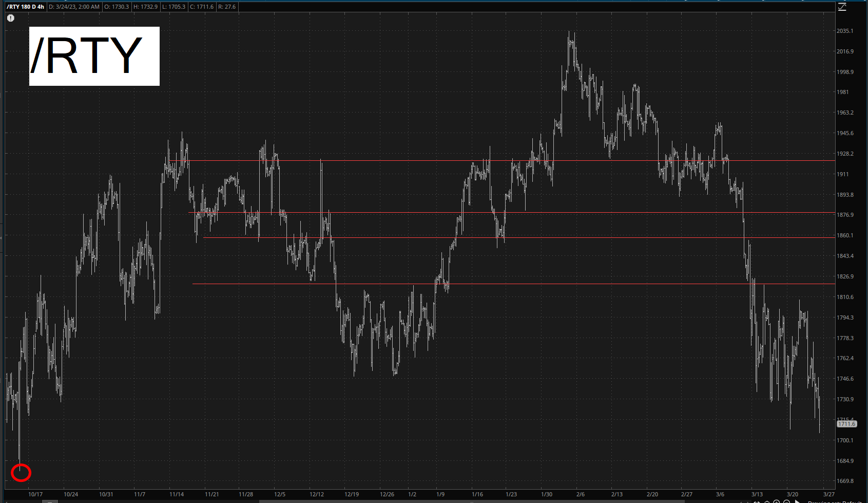
Task: Click the white /RTY text label box
Action: pyautogui.click(x=94, y=56)
